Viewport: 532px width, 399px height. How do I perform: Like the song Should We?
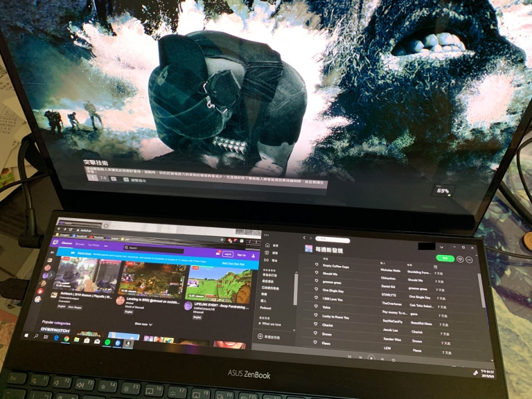click(316, 272)
